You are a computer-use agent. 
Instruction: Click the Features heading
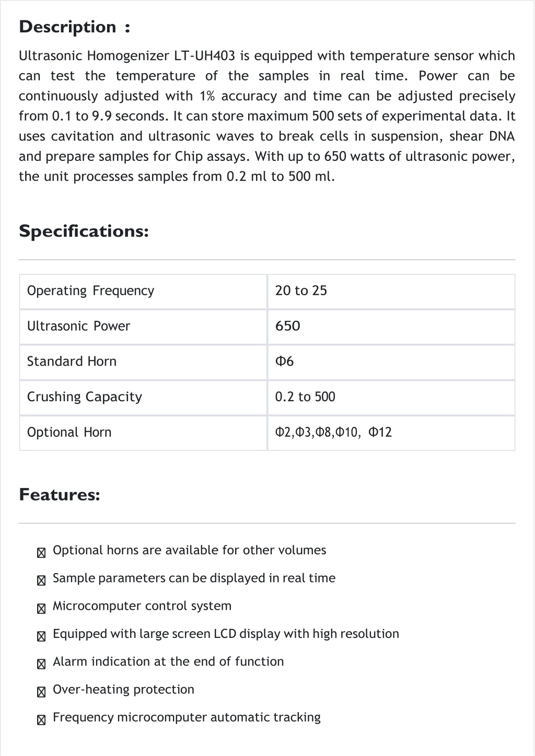coord(60,494)
